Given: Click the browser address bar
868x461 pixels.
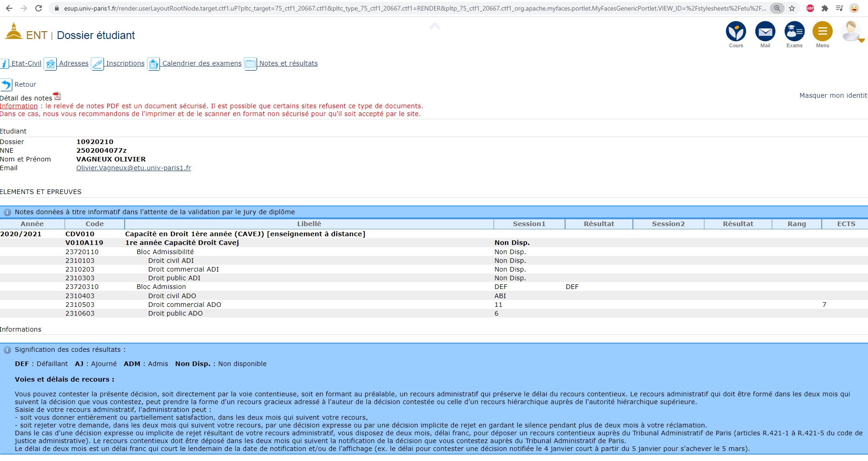Looking at the screenshot, I should coord(412,8).
